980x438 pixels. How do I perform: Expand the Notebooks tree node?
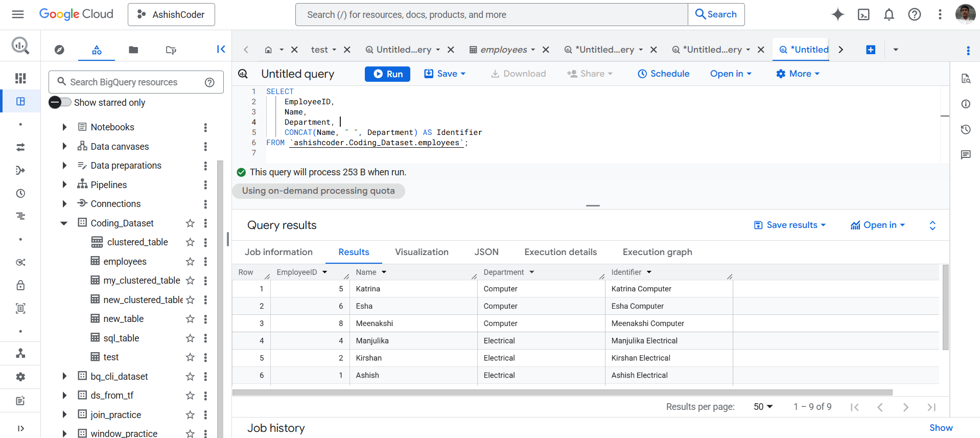(x=64, y=127)
